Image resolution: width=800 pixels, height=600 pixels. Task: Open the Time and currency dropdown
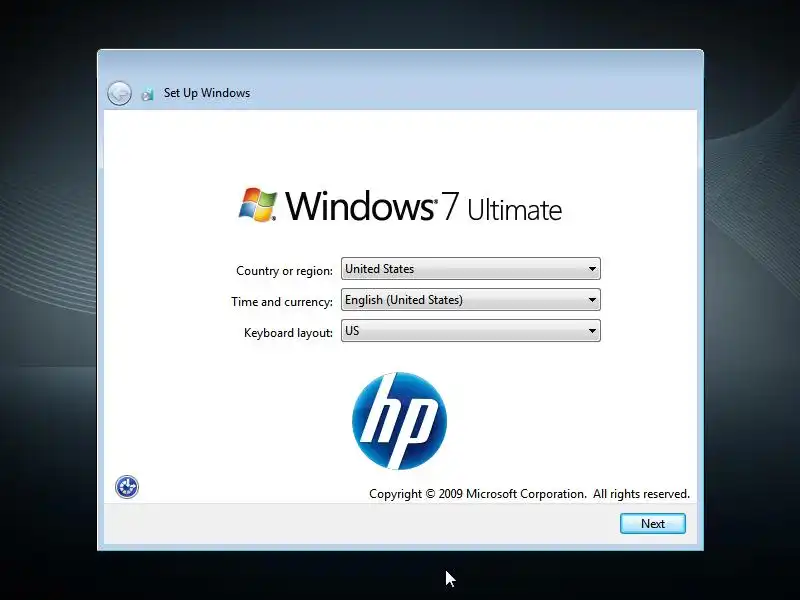pyautogui.click(x=470, y=300)
